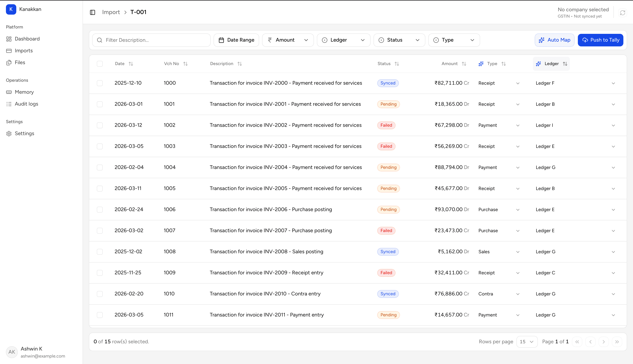This screenshot has width=633, height=364.
Task: Open Memory in the sidebar
Action: 24,92
